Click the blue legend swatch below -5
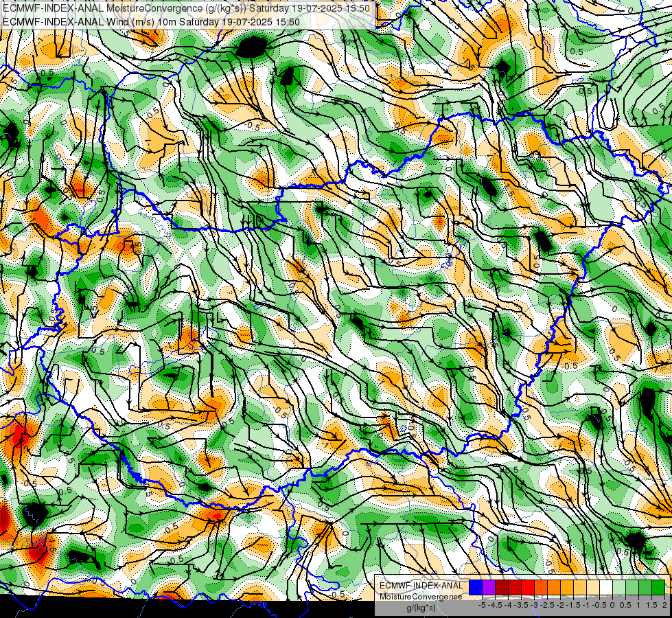 click(476, 588)
